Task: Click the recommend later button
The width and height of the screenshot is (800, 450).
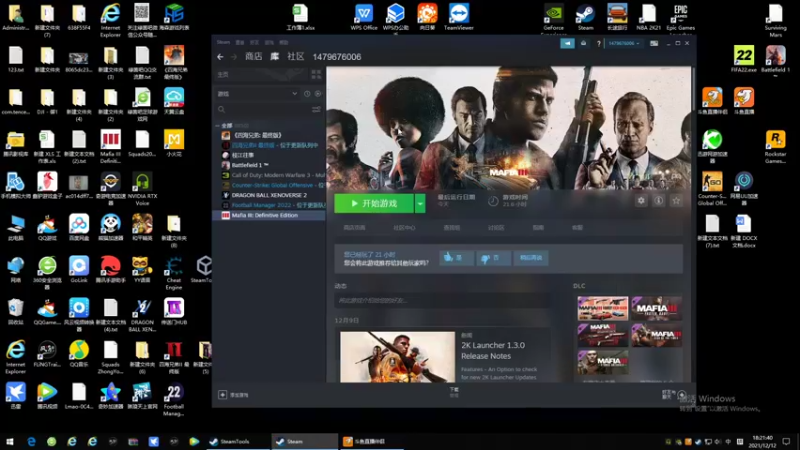Action: point(531,258)
